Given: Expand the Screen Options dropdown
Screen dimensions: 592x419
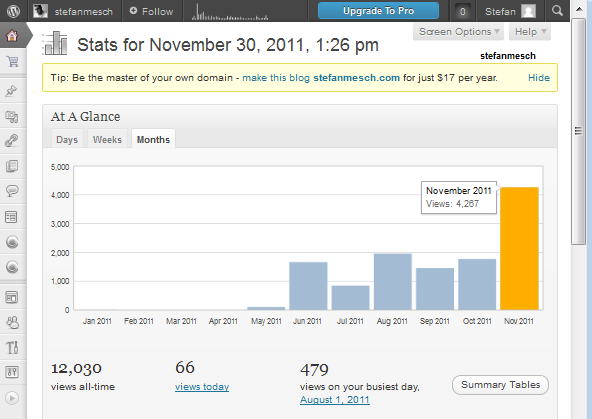Looking at the screenshot, I should point(459,32).
